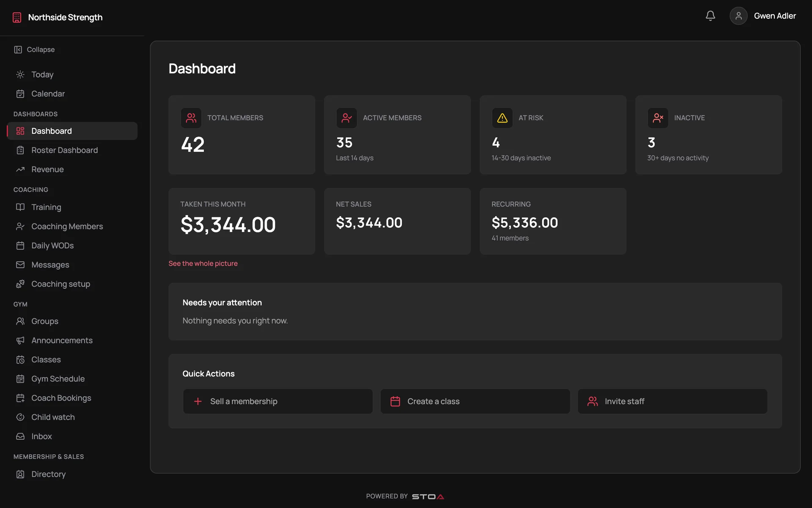Click the Northside Strength building logo
The width and height of the screenshot is (812, 508).
[x=17, y=17]
